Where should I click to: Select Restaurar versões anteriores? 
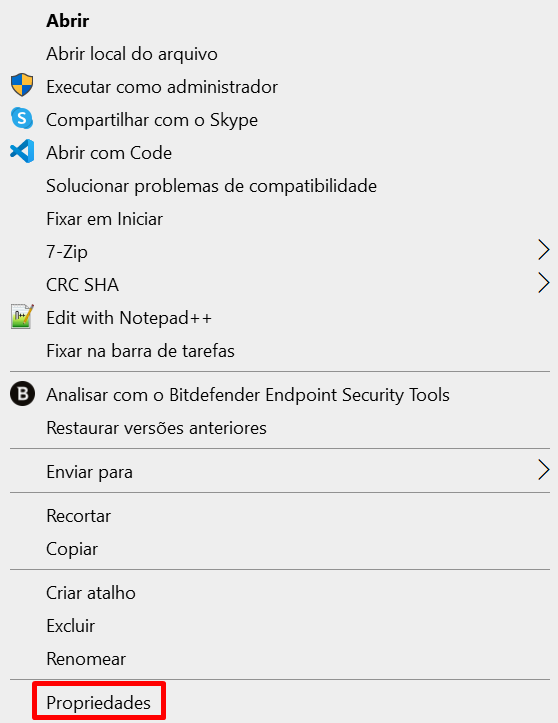point(156,428)
